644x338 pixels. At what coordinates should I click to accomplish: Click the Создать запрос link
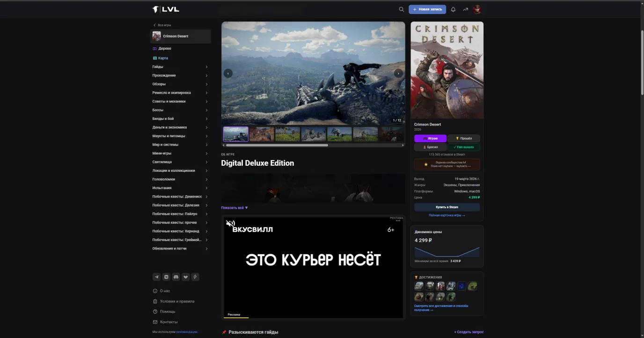(x=469, y=332)
